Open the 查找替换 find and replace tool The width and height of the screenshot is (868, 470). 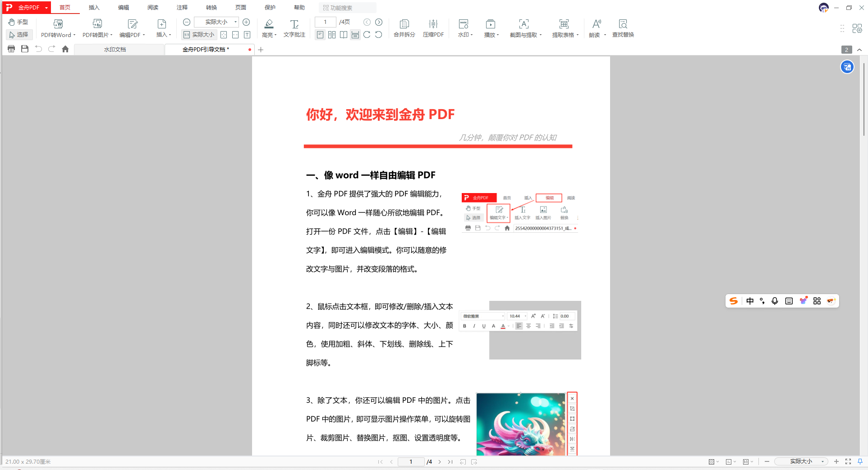(x=623, y=28)
